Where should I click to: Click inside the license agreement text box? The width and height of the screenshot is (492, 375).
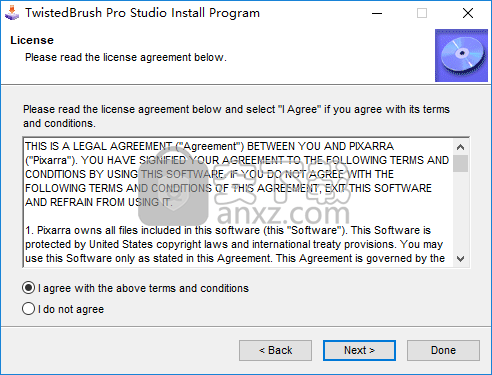238,202
